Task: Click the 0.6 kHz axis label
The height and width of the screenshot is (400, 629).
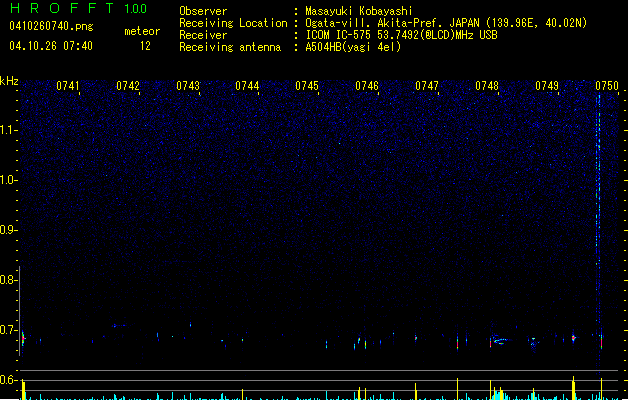Action: [8, 380]
